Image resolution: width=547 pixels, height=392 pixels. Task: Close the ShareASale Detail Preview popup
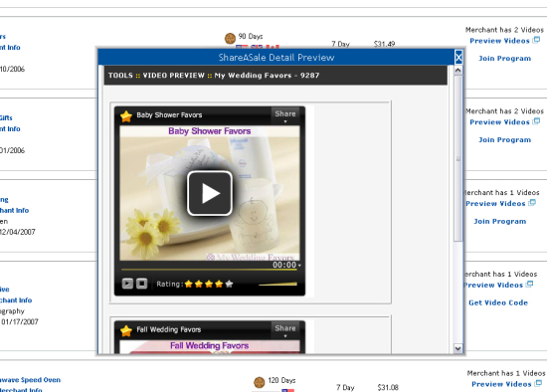tap(458, 57)
